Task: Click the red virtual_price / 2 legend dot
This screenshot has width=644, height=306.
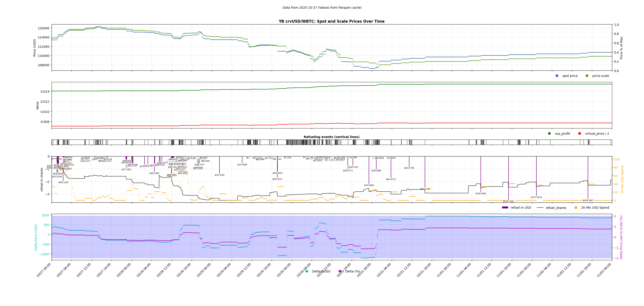Action: click(580, 133)
